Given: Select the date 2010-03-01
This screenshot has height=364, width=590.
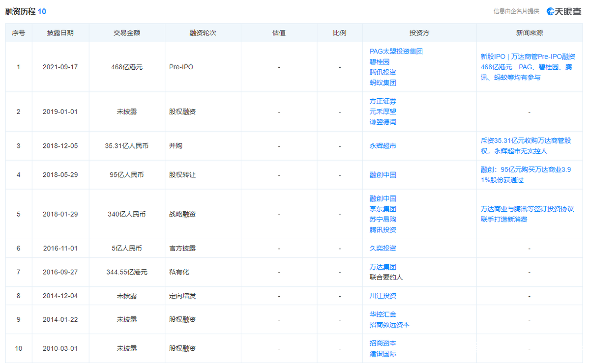Looking at the screenshot, I should click(x=60, y=348).
